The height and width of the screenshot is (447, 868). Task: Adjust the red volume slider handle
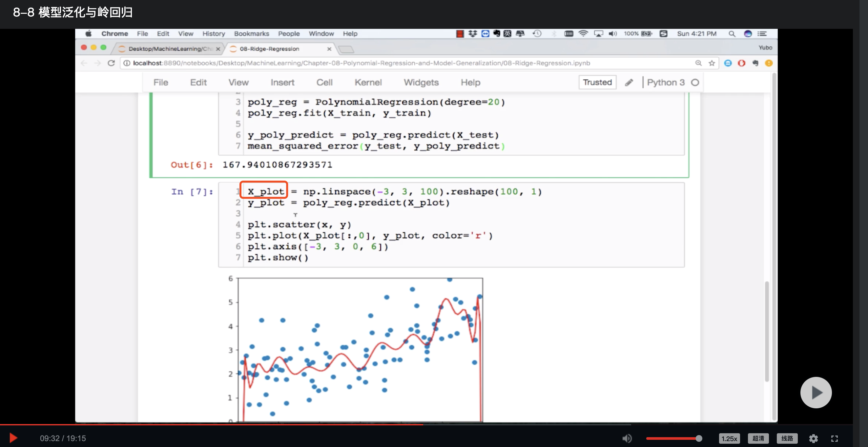click(x=699, y=438)
